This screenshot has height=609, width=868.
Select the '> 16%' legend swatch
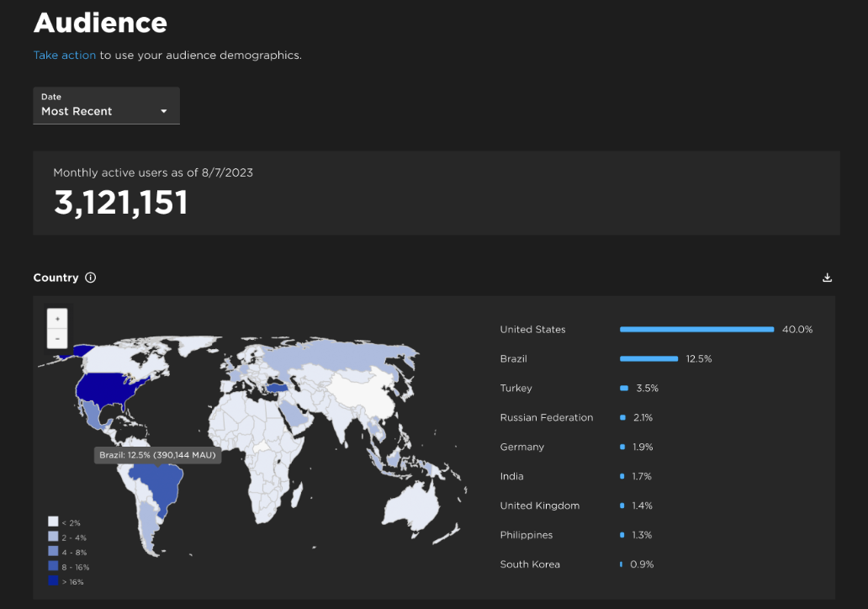click(x=53, y=581)
